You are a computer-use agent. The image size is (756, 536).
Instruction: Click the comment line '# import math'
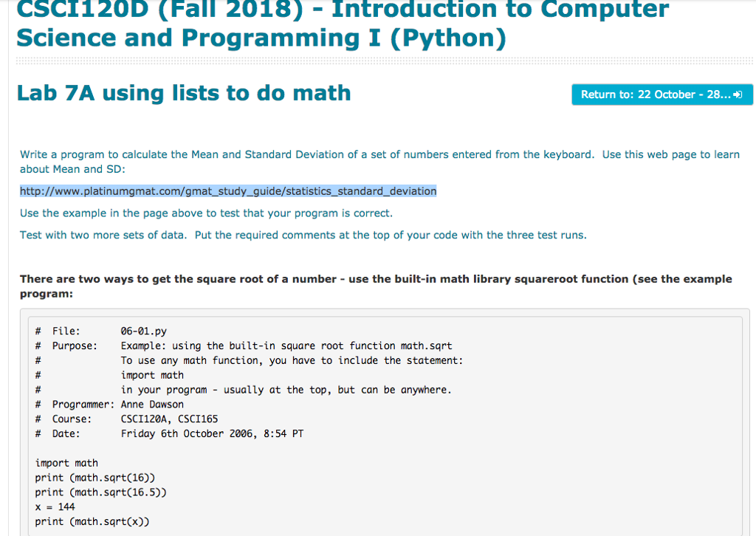[109, 375]
